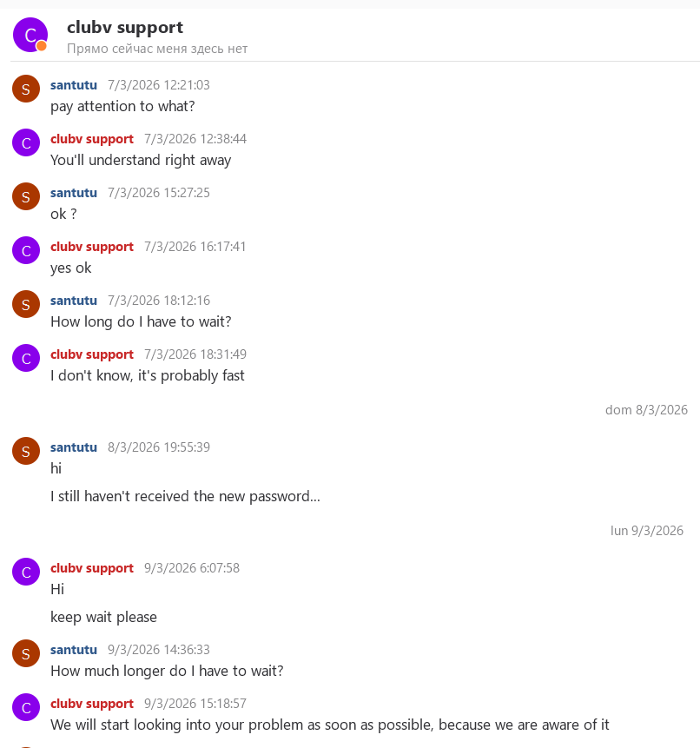Click the "lun 9/3/2026" date separator
Viewport: 700px width, 748px height.
pyautogui.click(x=646, y=531)
